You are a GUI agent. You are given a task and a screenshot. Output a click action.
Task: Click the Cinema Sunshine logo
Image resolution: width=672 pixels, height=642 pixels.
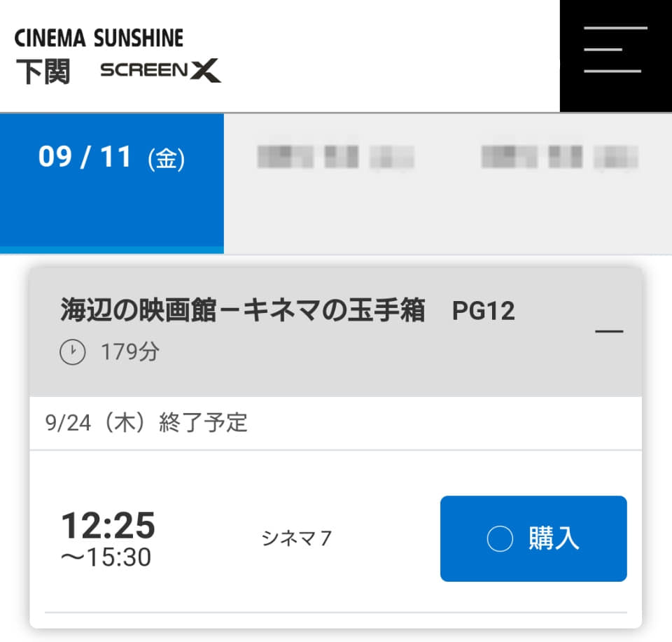[99, 38]
